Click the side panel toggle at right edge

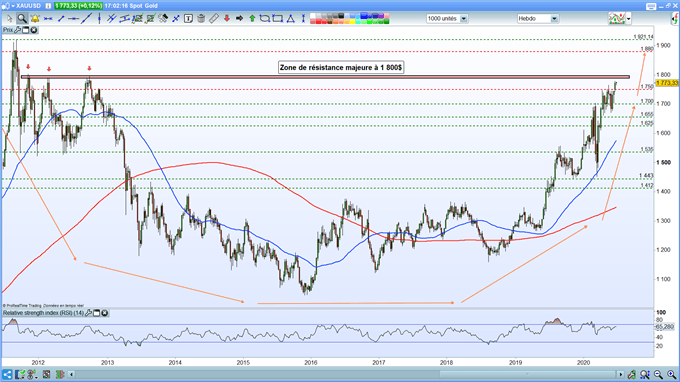(675, 19)
